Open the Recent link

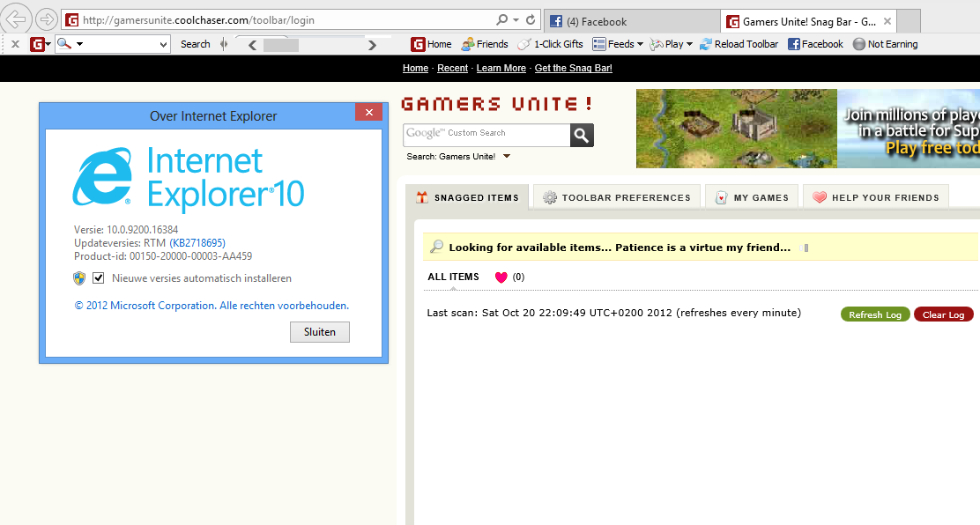(x=452, y=68)
